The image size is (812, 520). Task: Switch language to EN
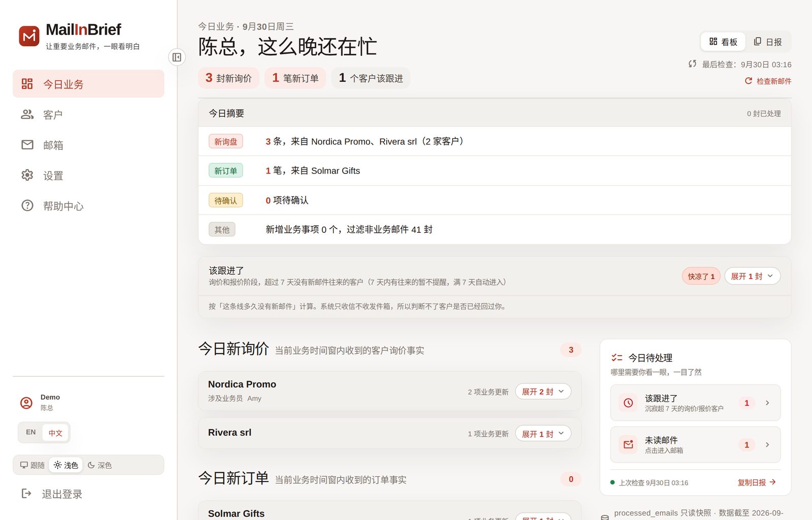(31, 432)
